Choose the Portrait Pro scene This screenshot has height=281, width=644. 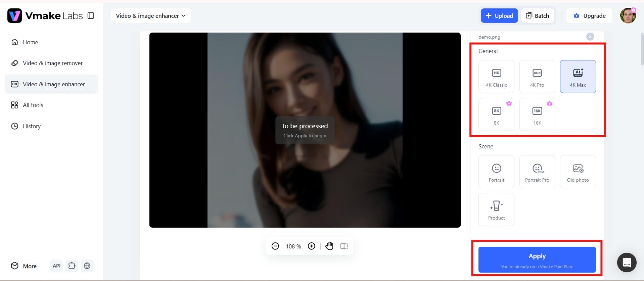point(537,172)
